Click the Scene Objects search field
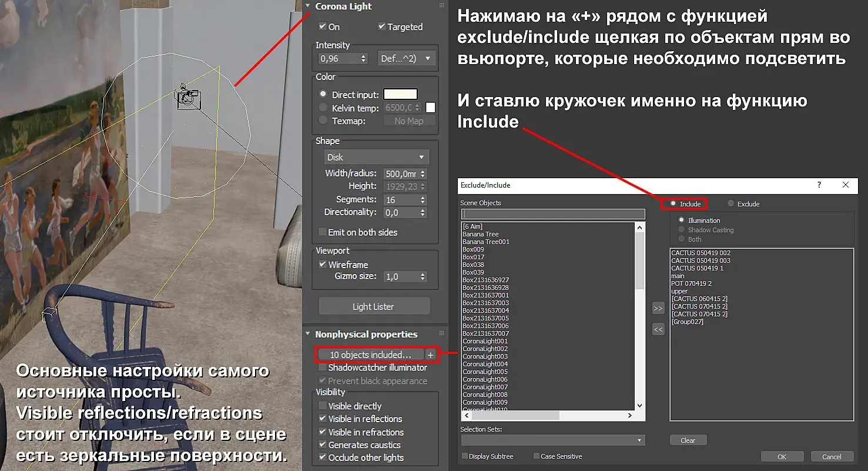The width and height of the screenshot is (868, 471). click(x=552, y=214)
